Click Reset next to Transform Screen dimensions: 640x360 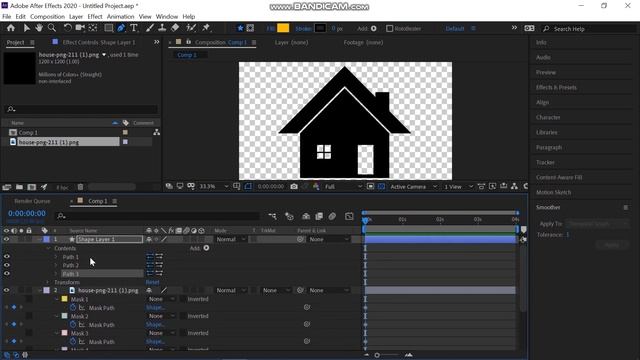point(153,282)
